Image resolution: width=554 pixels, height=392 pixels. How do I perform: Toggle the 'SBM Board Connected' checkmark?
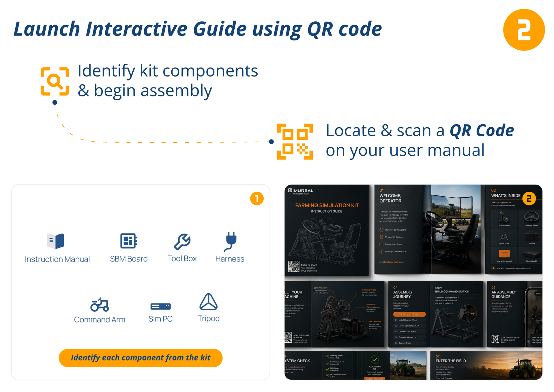(327, 369)
